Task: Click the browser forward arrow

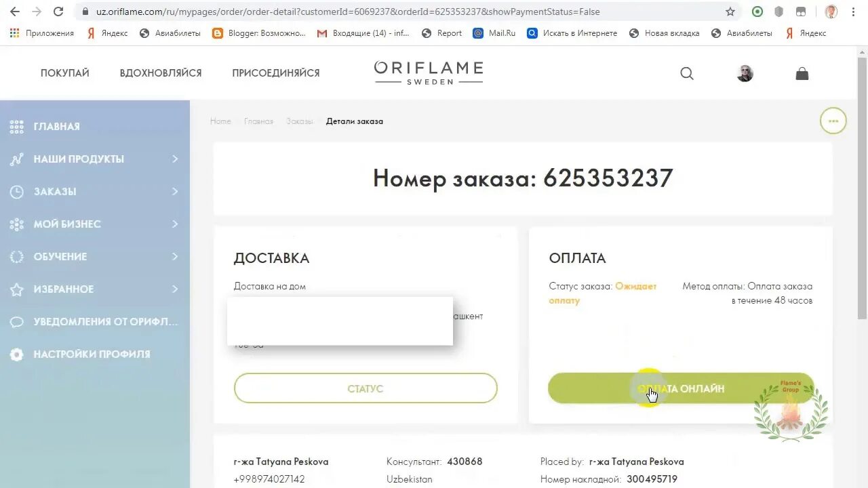Action: 37,12
